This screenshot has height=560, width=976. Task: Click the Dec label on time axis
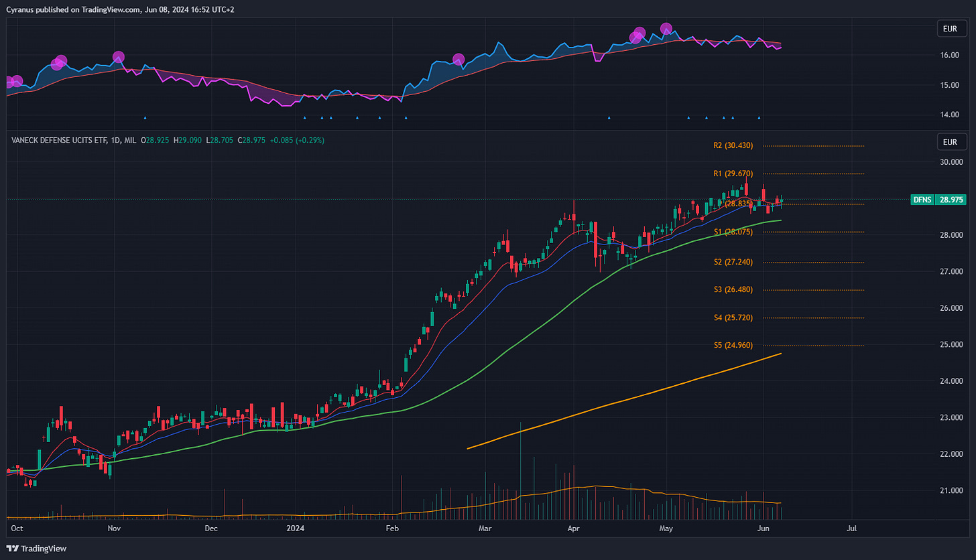(211, 528)
